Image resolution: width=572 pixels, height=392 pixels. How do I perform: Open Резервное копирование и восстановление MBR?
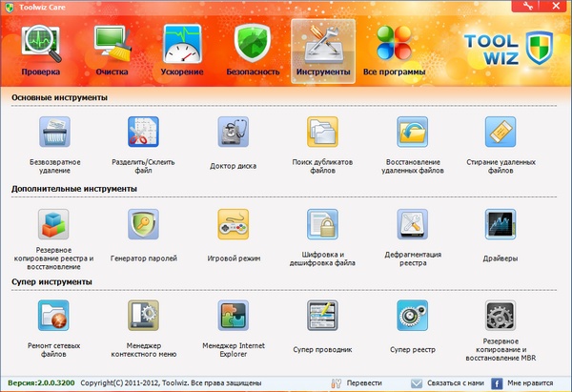point(500,316)
